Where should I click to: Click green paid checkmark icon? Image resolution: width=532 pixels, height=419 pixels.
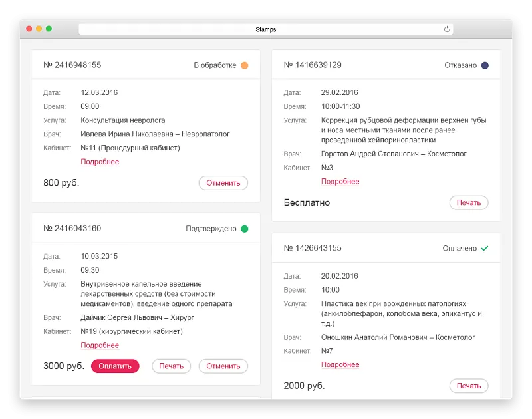tap(485, 248)
